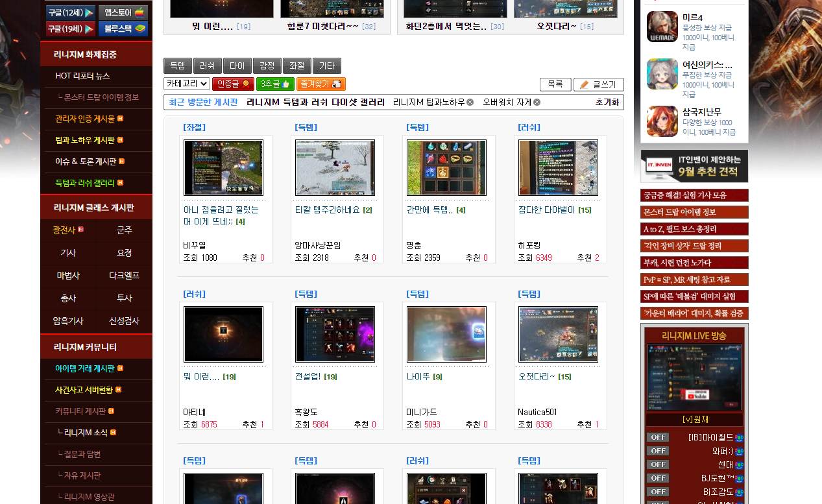822x504 pixels.
Task: Open post titled 간만에 득템..
Action: coord(429,210)
